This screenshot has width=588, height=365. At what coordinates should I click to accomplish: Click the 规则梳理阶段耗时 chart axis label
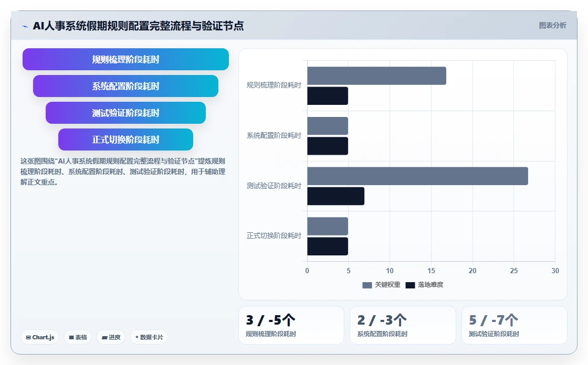[274, 85]
